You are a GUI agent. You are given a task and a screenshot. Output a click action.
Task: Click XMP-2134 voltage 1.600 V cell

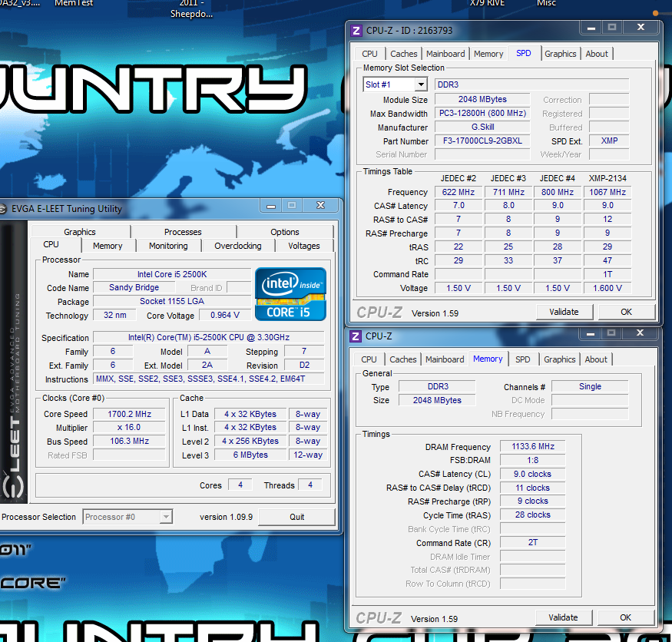pos(607,289)
